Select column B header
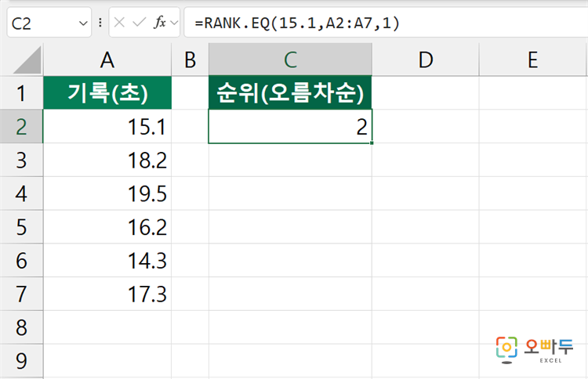The image size is (588, 379). coord(191,60)
